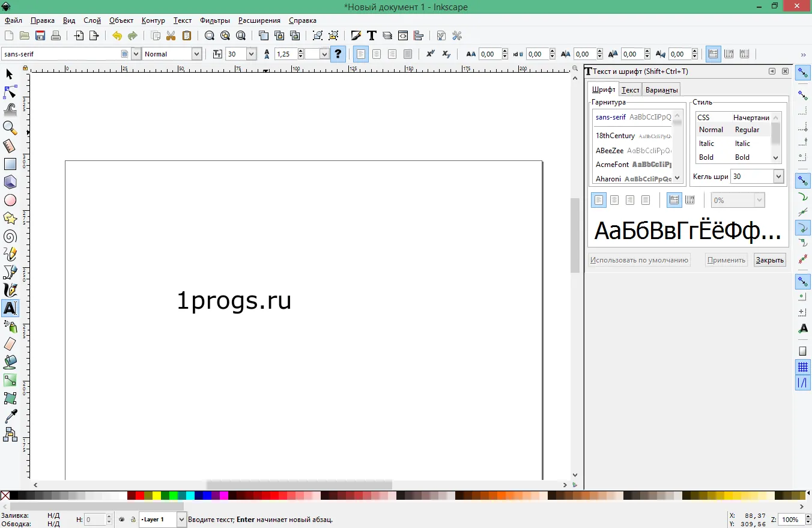Click the Применить button

(x=726, y=260)
